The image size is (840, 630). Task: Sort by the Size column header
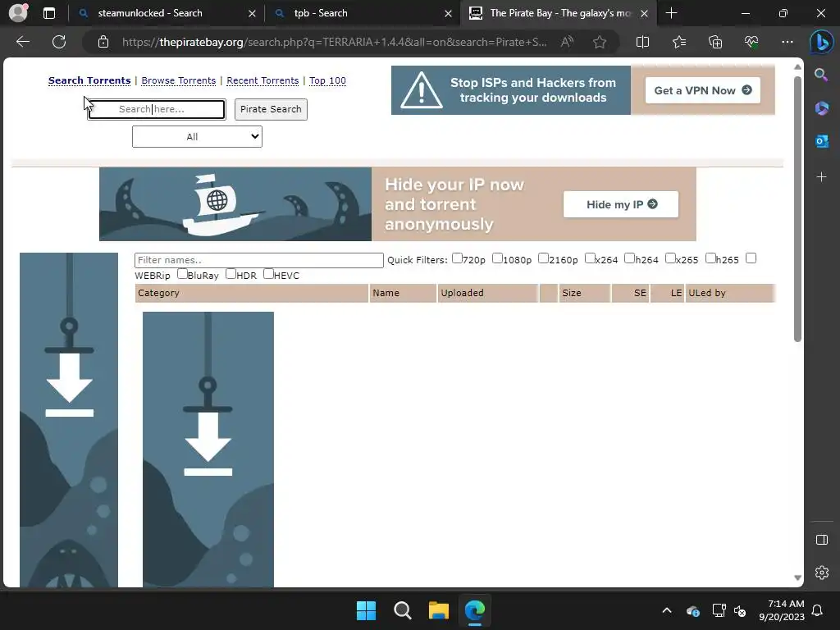pos(584,293)
